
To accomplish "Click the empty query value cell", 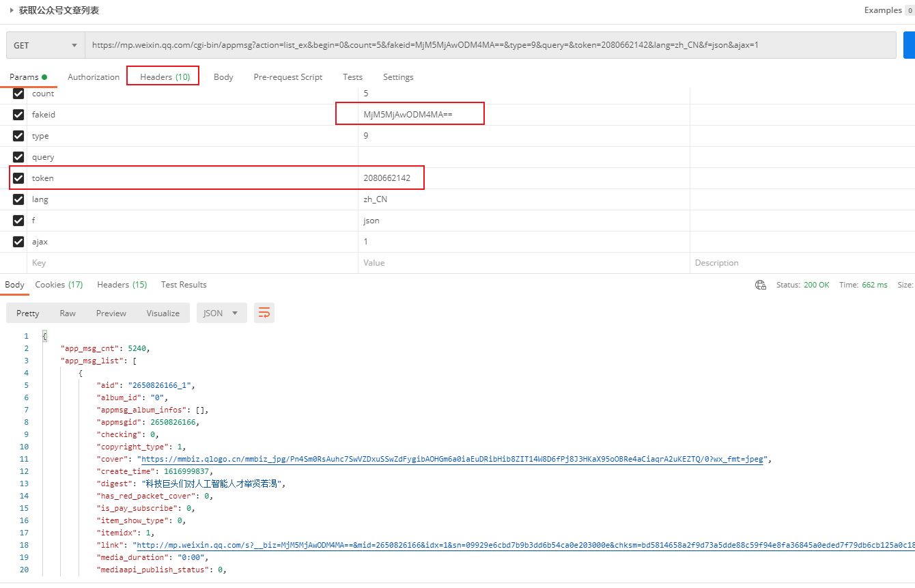I will 524,157.
